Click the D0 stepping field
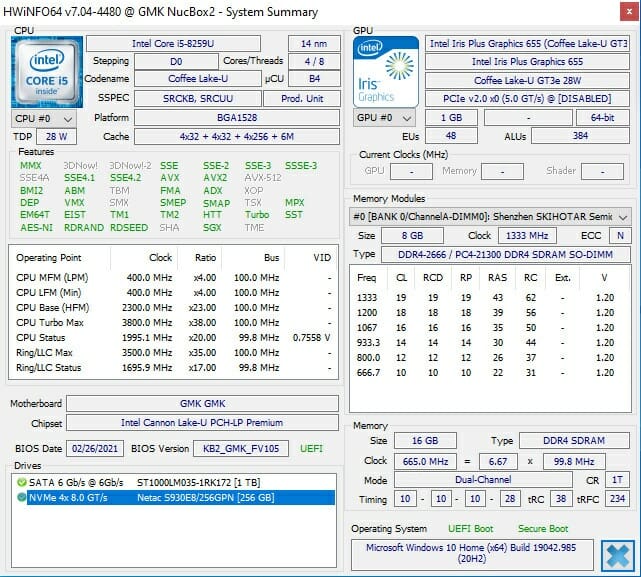 [176, 61]
